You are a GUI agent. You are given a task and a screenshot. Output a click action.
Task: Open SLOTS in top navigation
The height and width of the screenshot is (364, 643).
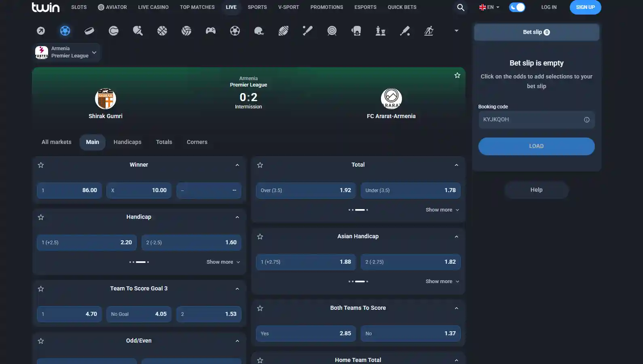point(79,7)
